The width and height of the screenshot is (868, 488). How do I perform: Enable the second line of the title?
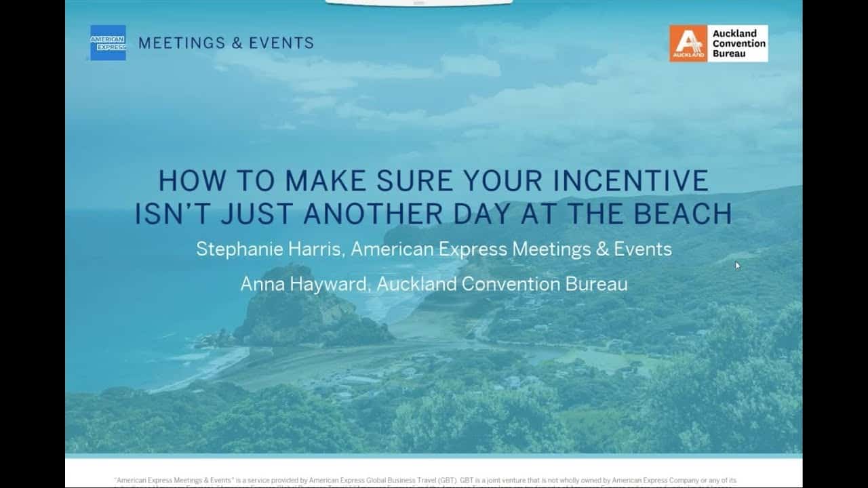coord(434,213)
